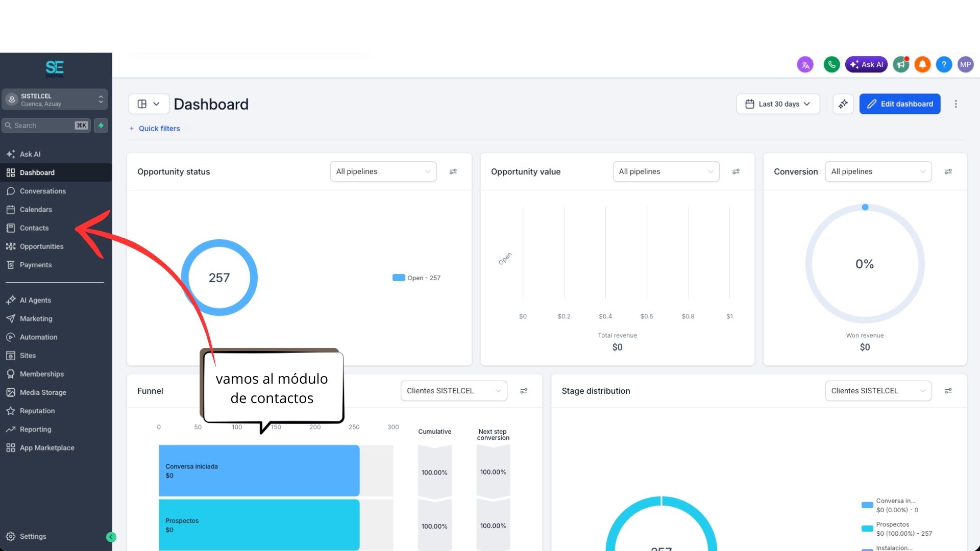Open the notifications bell icon
Viewport: 980px width, 551px height.
click(x=922, y=65)
